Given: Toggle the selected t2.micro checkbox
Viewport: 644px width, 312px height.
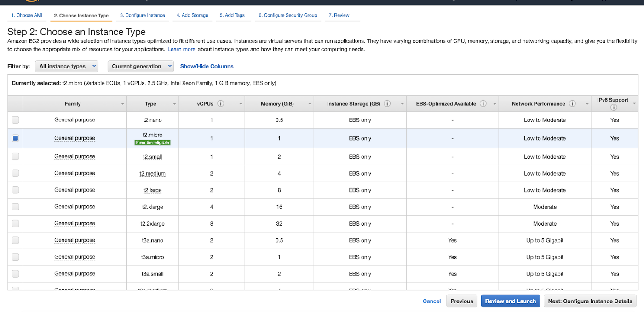Looking at the screenshot, I should tap(15, 138).
